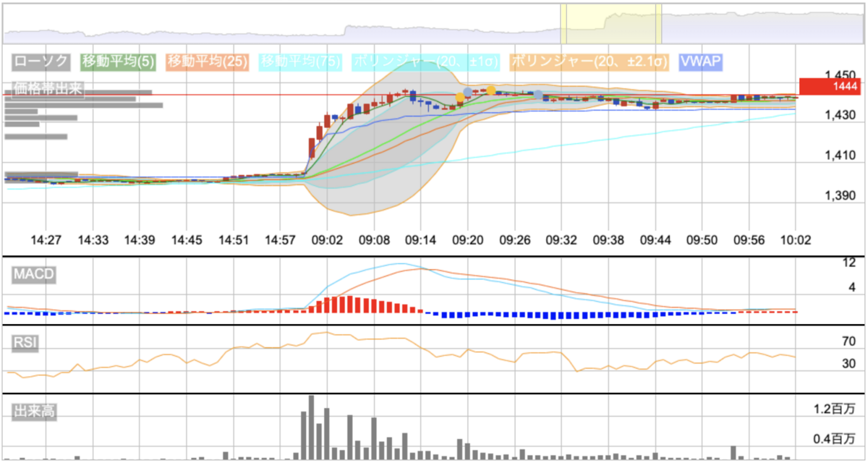Click the 09:14 time axis label
The height and width of the screenshot is (463, 868).
pos(420,240)
